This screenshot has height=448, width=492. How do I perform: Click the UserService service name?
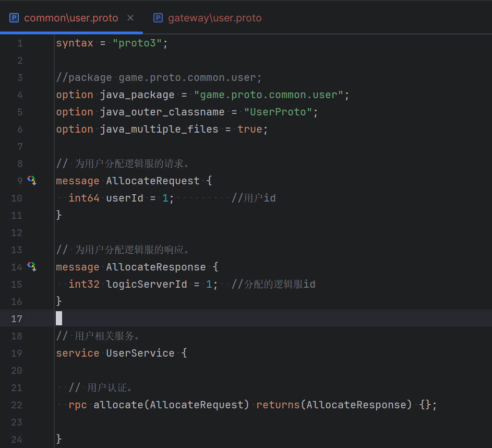140,353
